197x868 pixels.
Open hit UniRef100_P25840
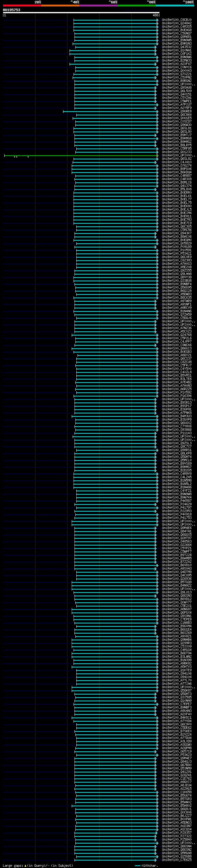[177, 839]
